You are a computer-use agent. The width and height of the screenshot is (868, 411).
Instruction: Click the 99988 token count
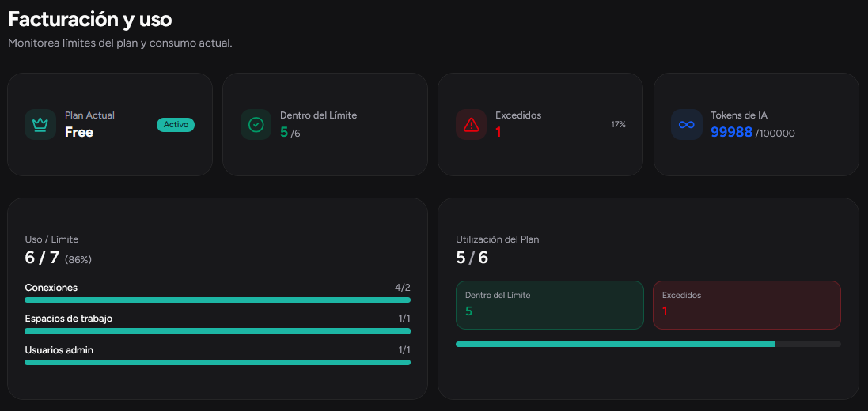click(731, 132)
